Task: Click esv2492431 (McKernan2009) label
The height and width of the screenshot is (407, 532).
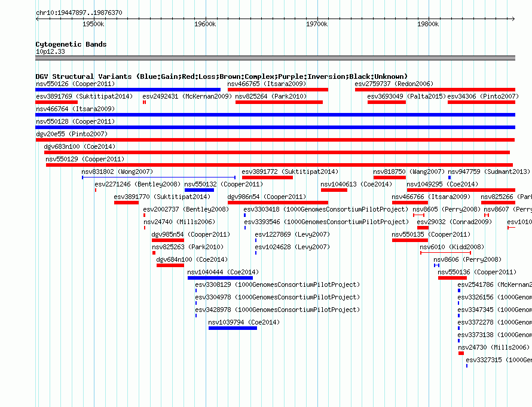Action: 187,96
